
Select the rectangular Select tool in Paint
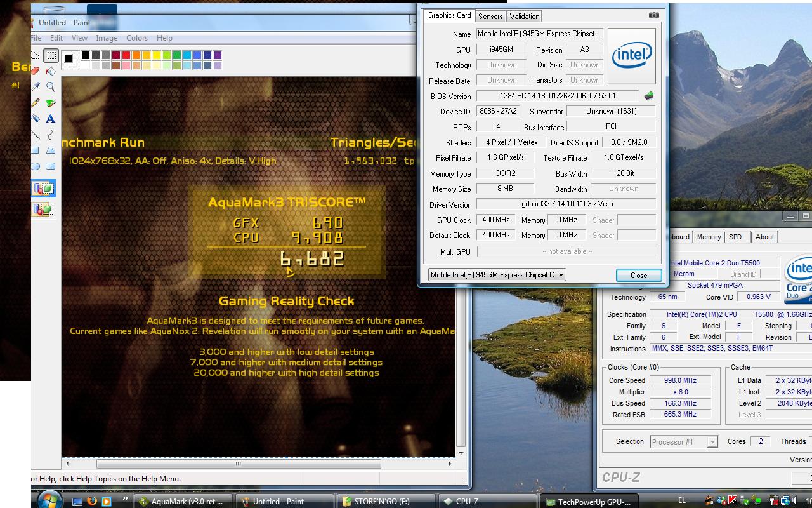[51, 55]
